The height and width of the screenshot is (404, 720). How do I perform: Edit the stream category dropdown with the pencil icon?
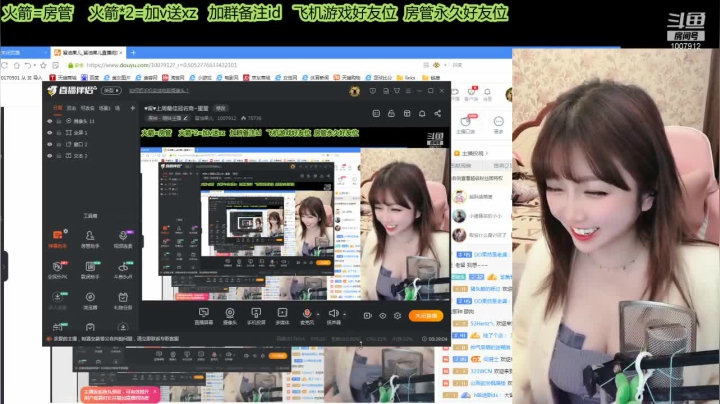(166, 118)
